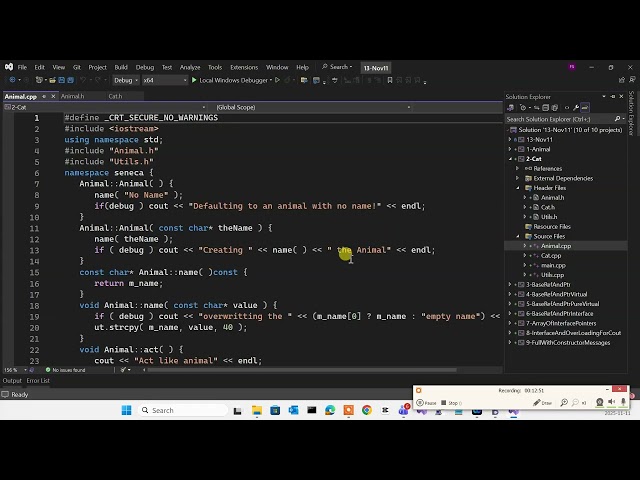
Task: Pause the screen recording
Action: pyautogui.click(x=427, y=403)
